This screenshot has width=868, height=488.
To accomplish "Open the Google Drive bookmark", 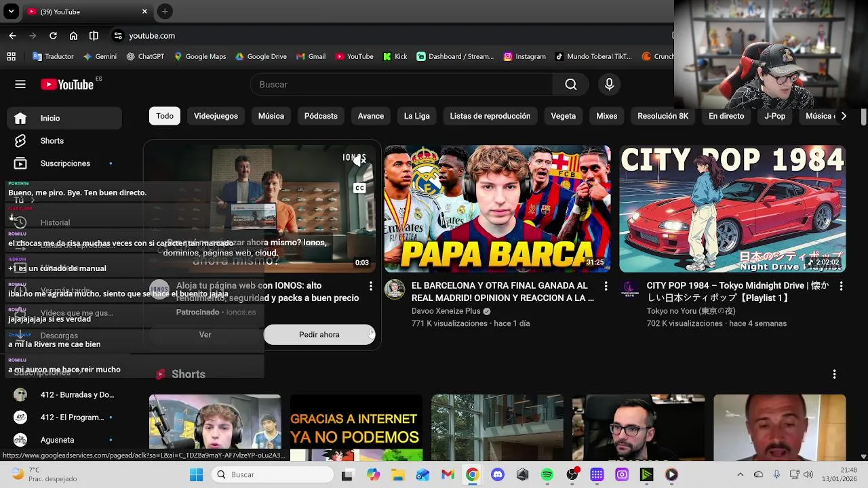I will pyautogui.click(x=260, y=56).
